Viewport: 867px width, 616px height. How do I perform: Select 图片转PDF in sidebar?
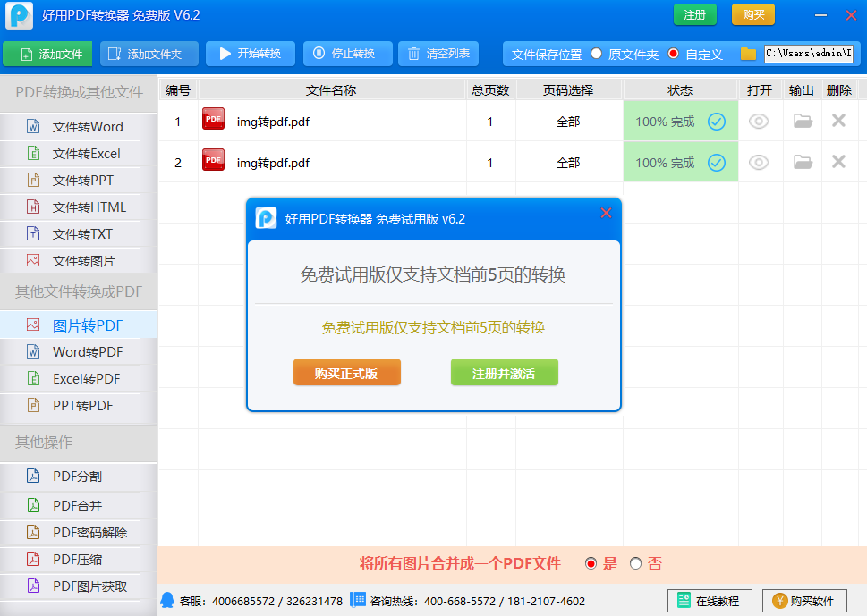[78, 325]
